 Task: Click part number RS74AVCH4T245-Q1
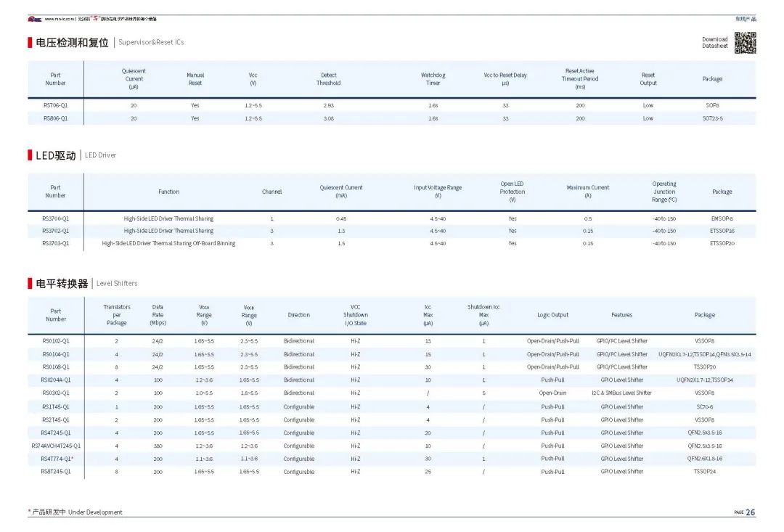pos(56,446)
